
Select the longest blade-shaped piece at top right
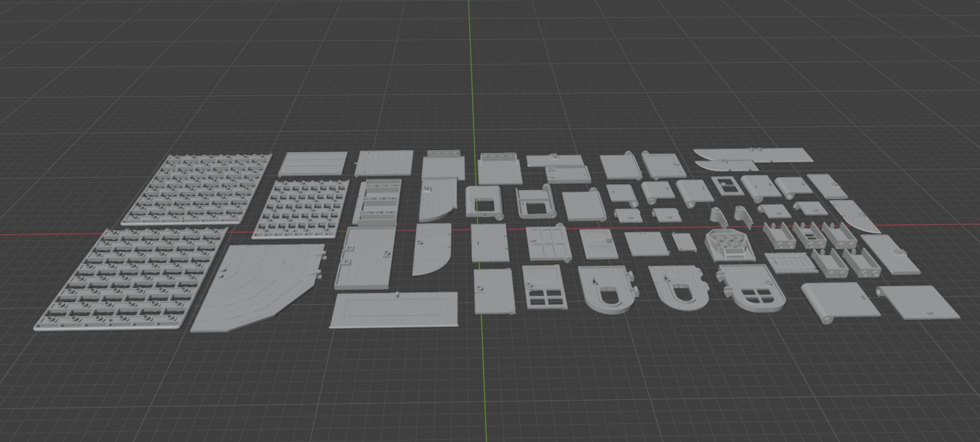[x=754, y=155]
